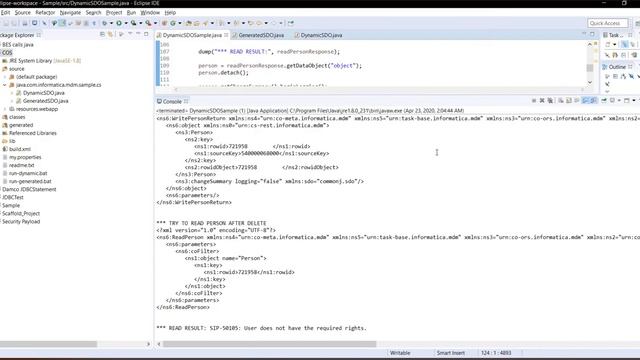Click the editor vertical scrollbar thumb
Screen dimensions: 640x360
click(590, 67)
